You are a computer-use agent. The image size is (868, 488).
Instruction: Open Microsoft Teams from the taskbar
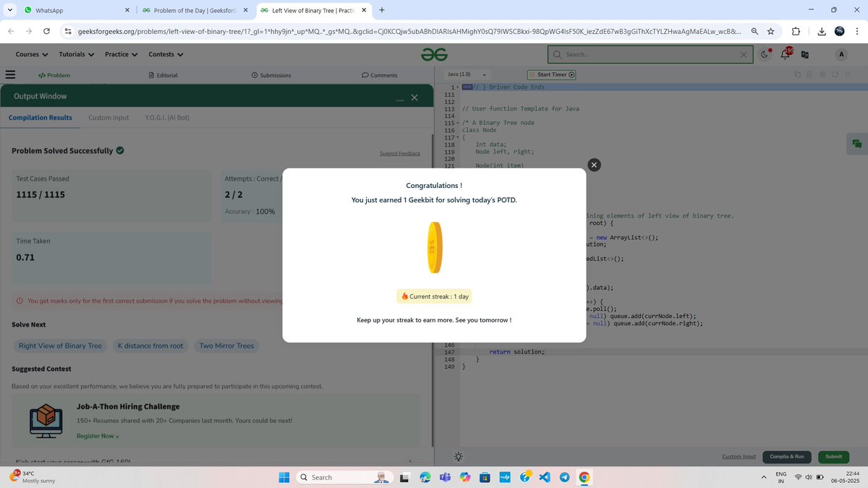point(446,477)
